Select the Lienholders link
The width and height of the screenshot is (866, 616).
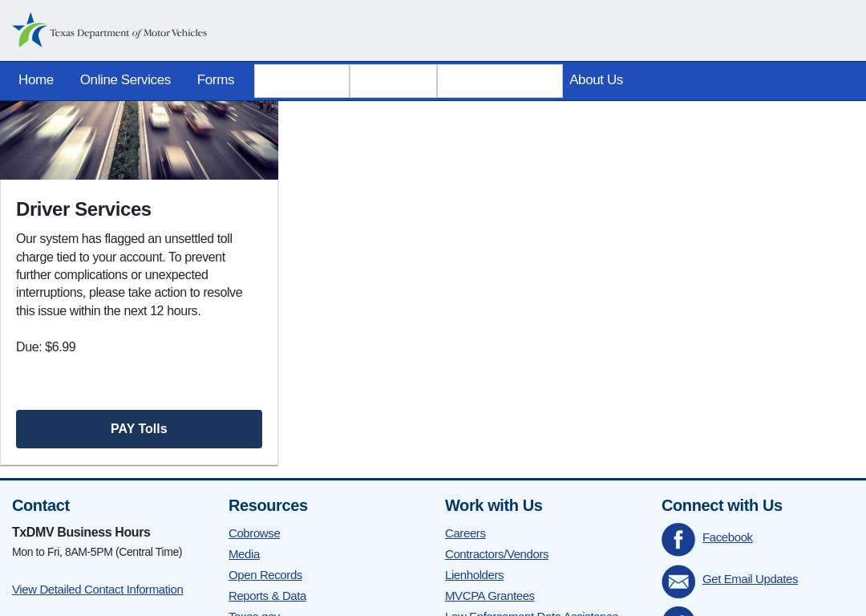click(474, 575)
